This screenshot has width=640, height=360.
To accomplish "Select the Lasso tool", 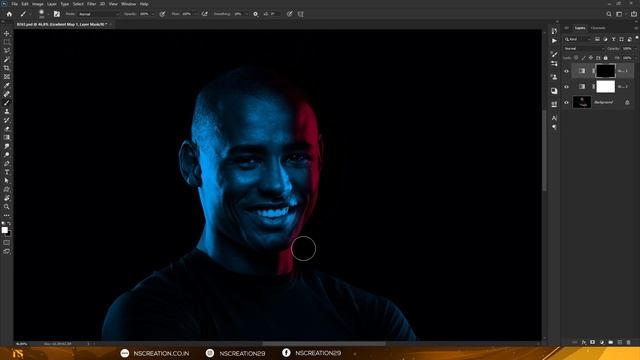I will [x=7, y=51].
